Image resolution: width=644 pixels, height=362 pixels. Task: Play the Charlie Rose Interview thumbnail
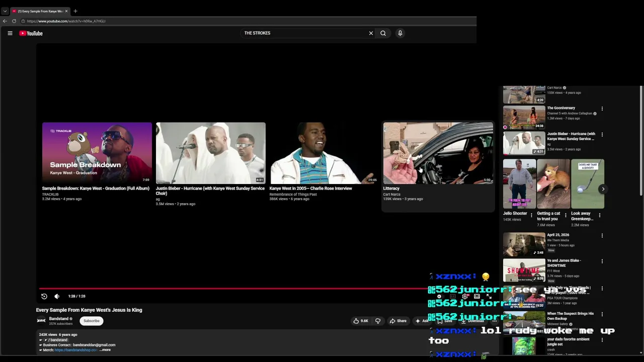(324, 153)
